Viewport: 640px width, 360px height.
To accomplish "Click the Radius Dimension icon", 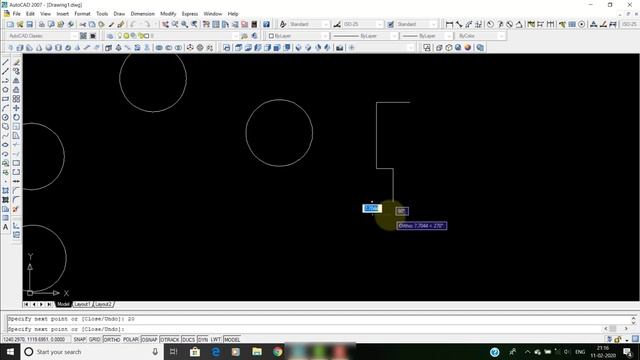I will pyautogui.click(x=490, y=24).
